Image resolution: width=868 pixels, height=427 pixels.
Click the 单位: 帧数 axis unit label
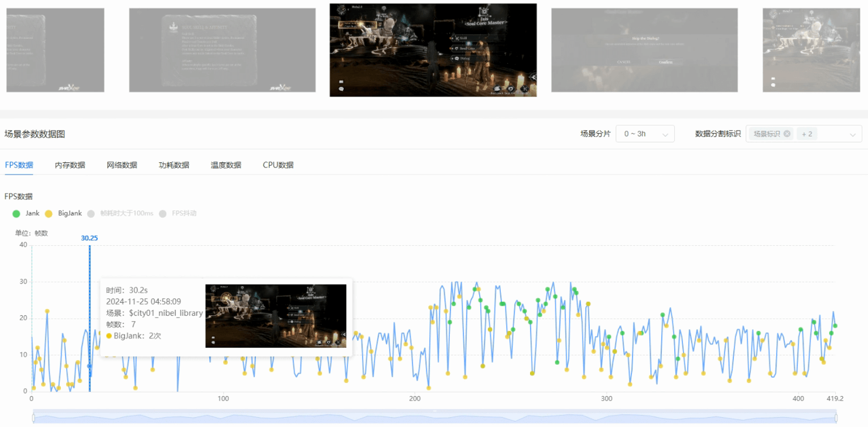coord(32,233)
